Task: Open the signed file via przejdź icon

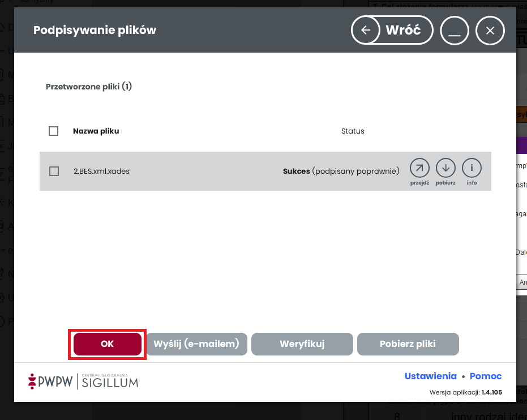Action: [419, 168]
